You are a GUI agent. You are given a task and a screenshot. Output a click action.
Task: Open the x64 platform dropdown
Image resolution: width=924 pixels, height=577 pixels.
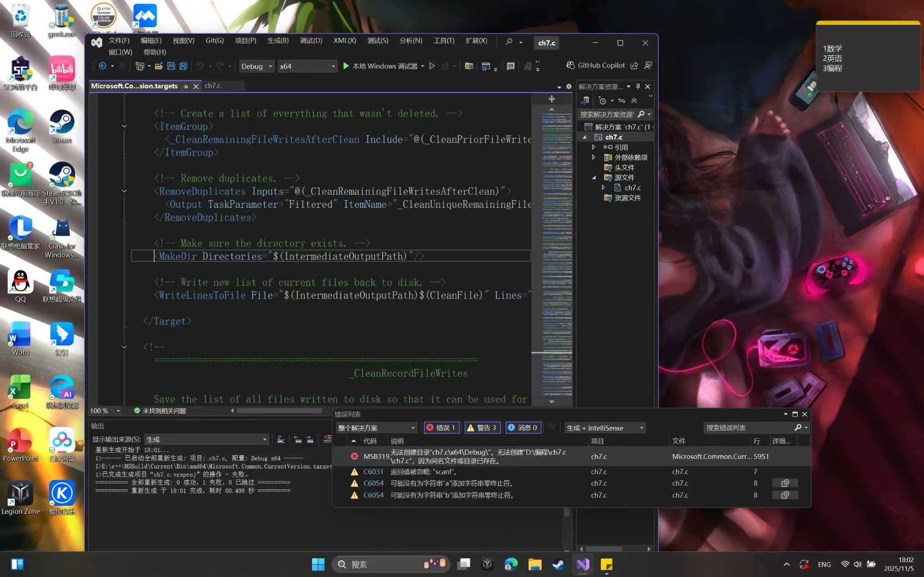[x=307, y=66]
